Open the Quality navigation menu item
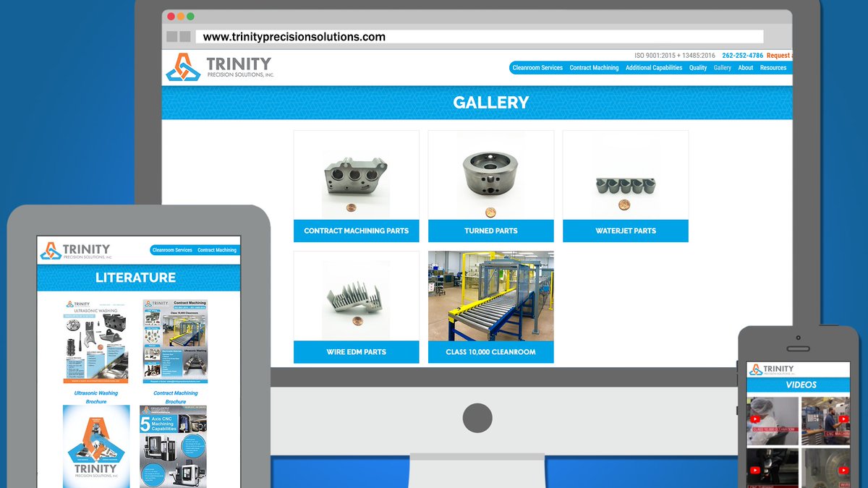The image size is (868, 488). point(697,67)
